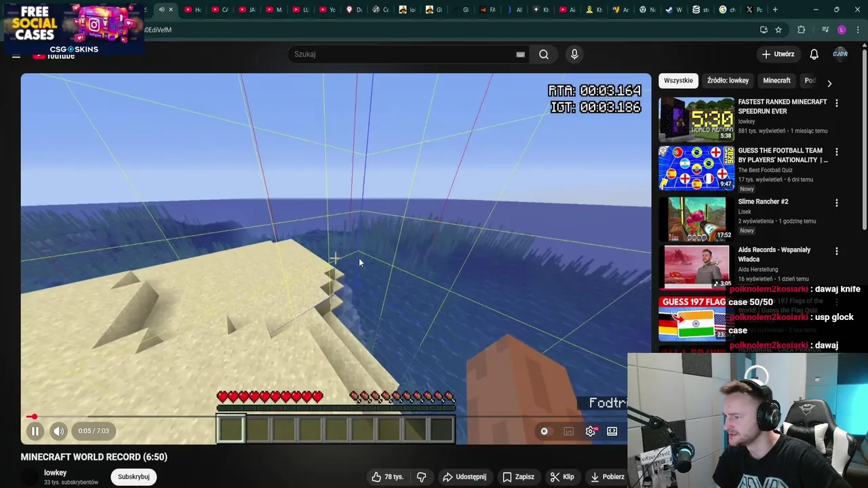Click the video time display 0:05 / 7:03
The width and height of the screenshot is (868, 488).
[x=94, y=431]
